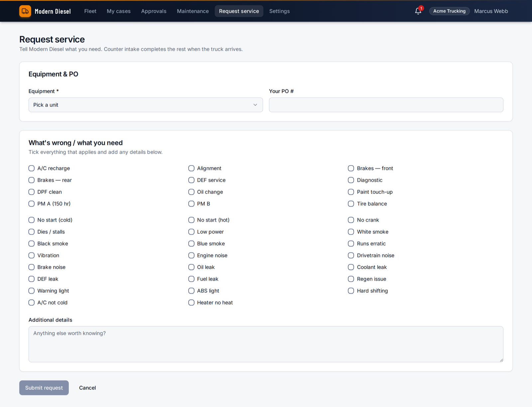Check Heater no heat option
Screen dimensions: 532x407
[191, 302]
